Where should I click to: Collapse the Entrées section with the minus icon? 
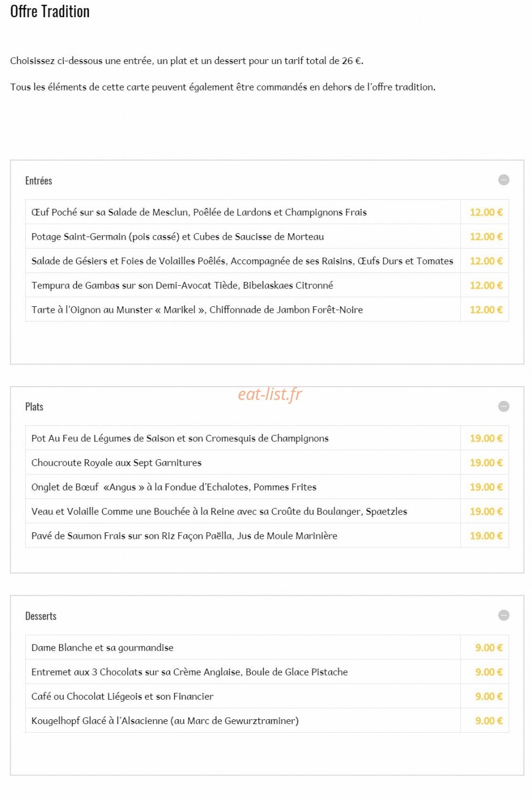pos(503,180)
